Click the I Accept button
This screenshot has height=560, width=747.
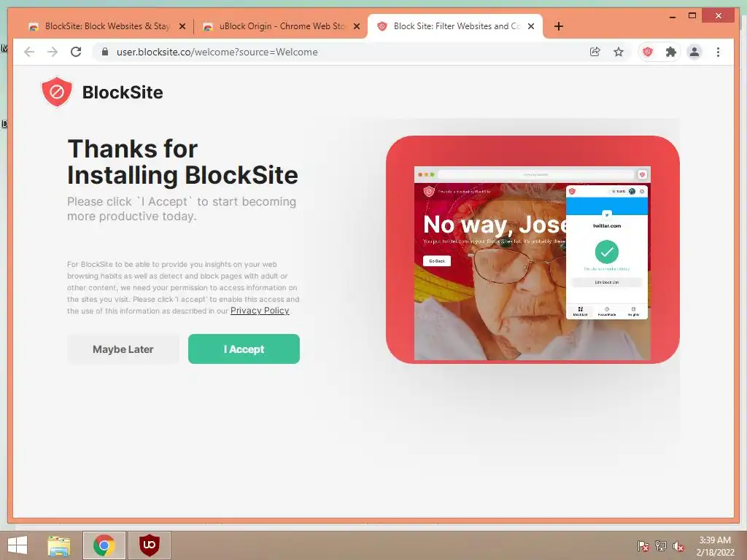[244, 349]
